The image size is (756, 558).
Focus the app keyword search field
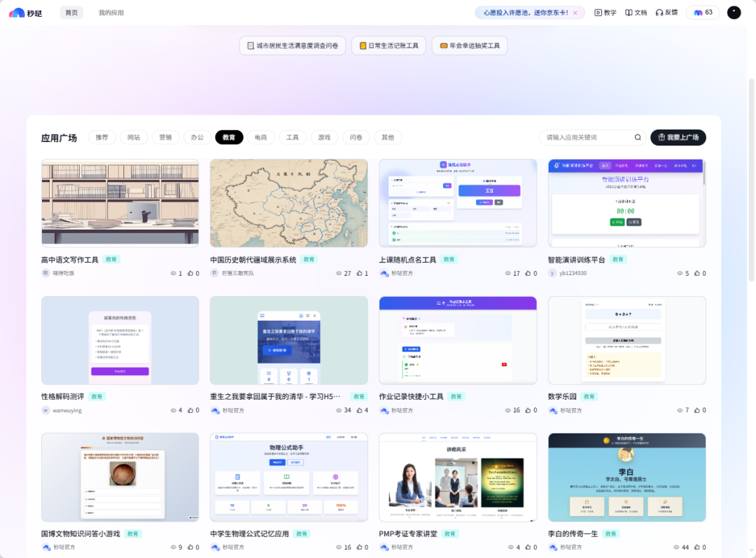point(587,138)
